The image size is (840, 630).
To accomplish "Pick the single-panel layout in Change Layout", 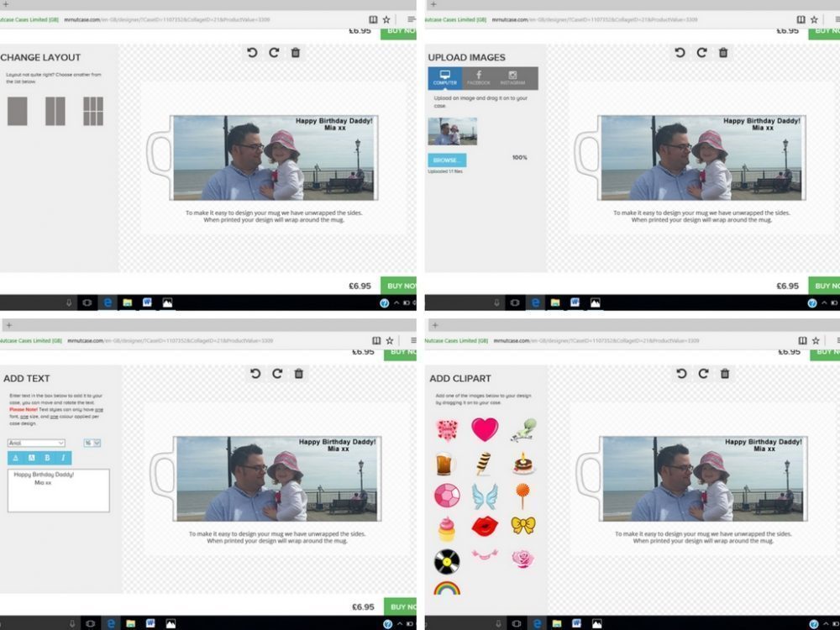I will (x=17, y=111).
